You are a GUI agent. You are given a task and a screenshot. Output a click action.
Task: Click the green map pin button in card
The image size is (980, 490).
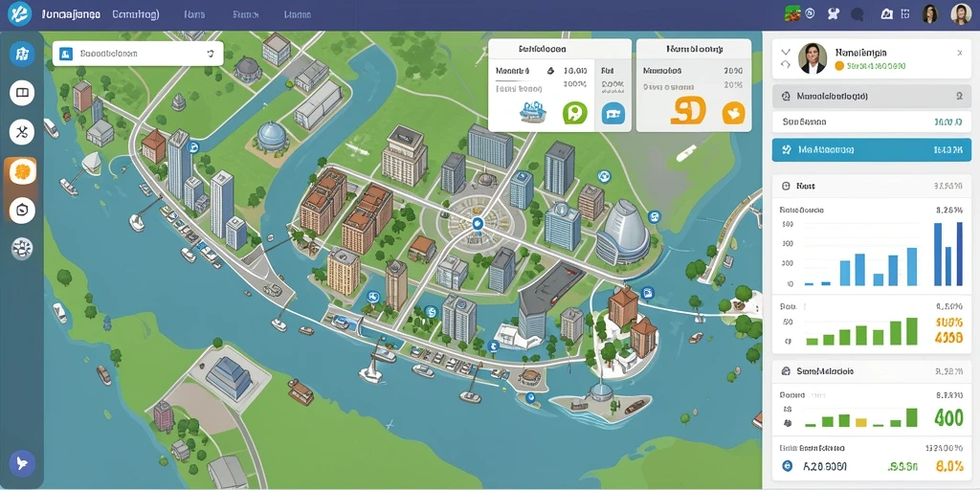pos(574,113)
